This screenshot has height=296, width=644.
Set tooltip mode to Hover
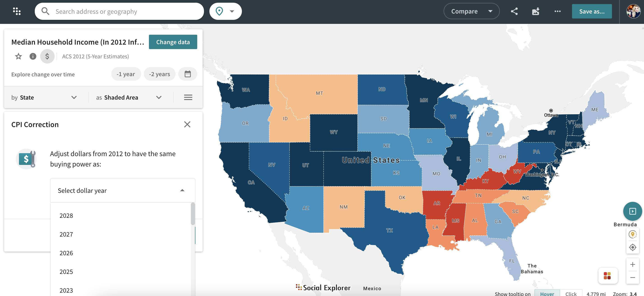[x=547, y=294]
